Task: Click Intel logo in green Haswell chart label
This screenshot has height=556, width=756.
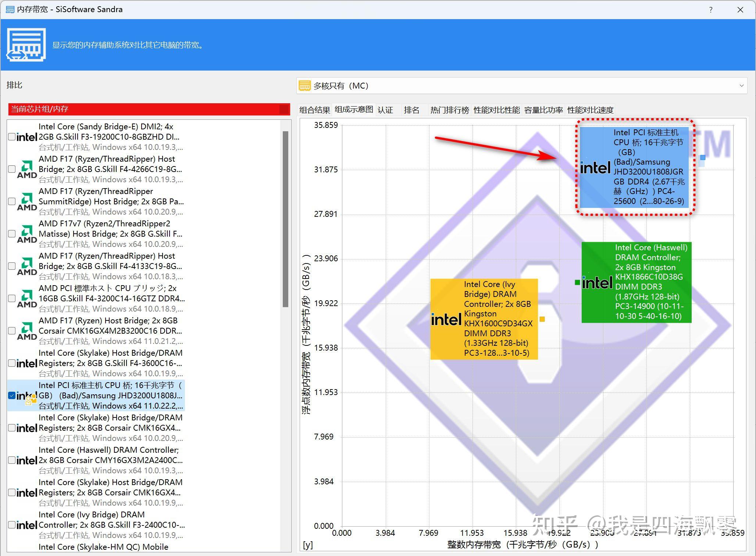Action: [598, 282]
